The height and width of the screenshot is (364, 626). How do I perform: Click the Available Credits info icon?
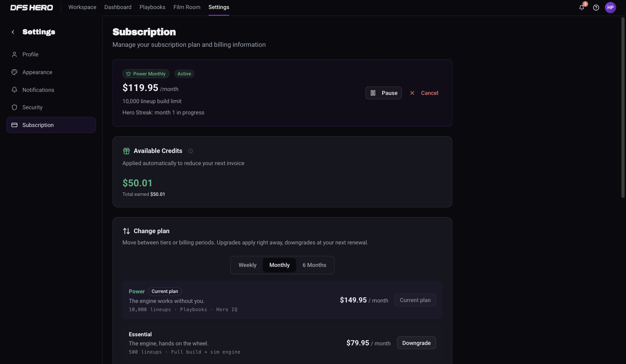coord(190,151)
